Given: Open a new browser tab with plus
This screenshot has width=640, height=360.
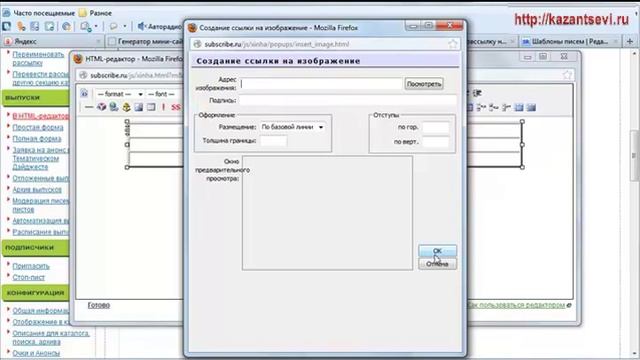Looking at the screenshot, I should point(630,41).
